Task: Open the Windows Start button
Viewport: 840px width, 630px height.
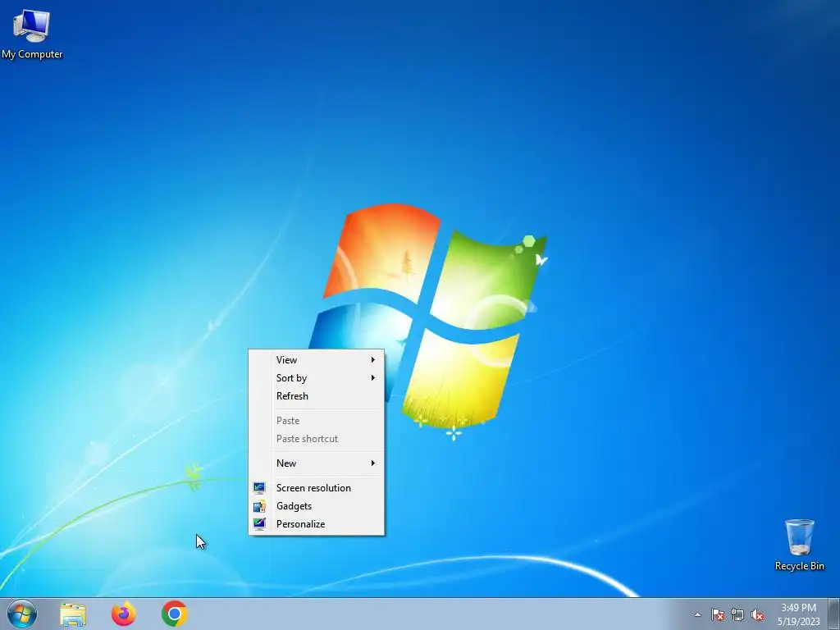Action: (x=22, y=614)
